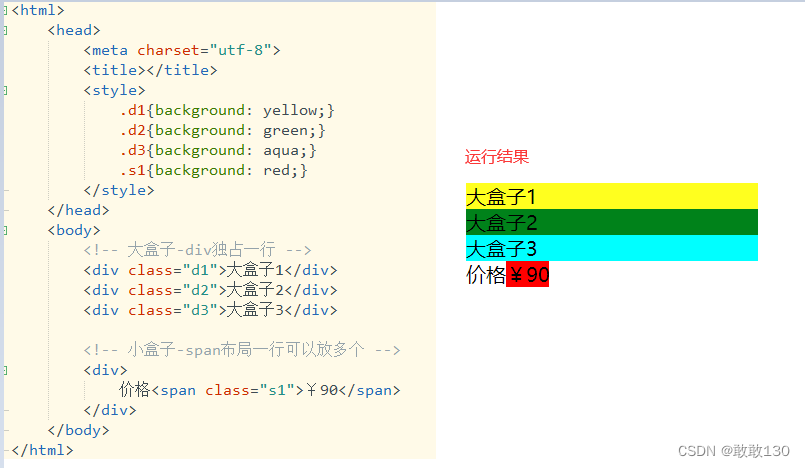Click the "价格" text in the code line
This screenshot has height=468, width=805.
pyautogui.click(x=135, y=390)
